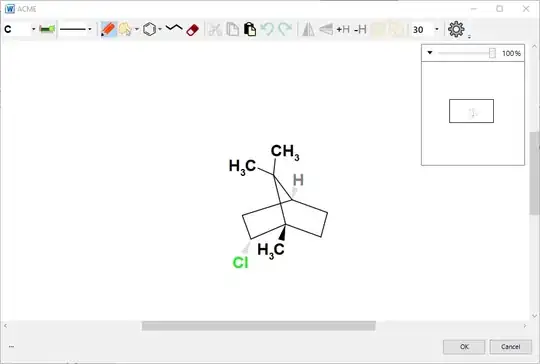Image resolution: width=540 pixels, height=364 pixels.
Task: Click the flip horizontal mirror icon
Action: 308,29
